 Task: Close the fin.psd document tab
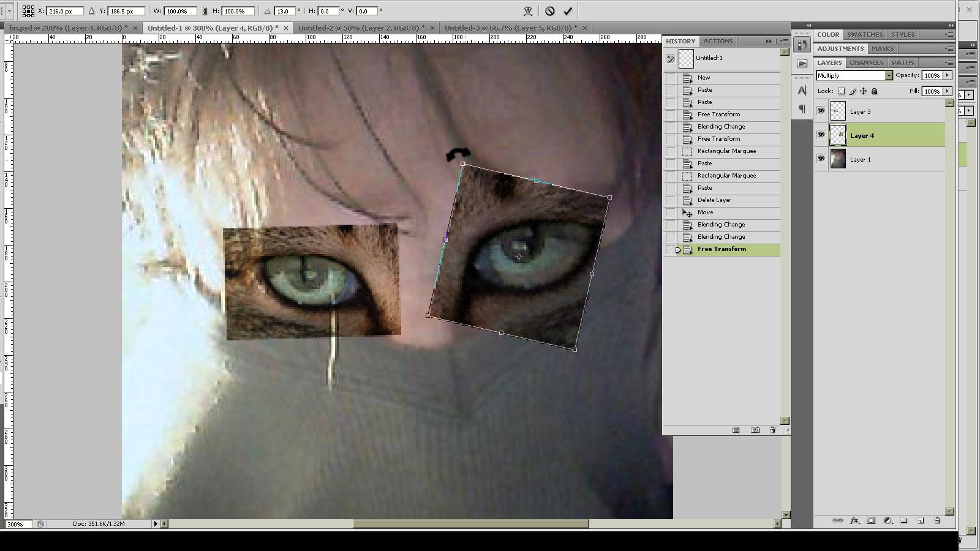(135, 28)
